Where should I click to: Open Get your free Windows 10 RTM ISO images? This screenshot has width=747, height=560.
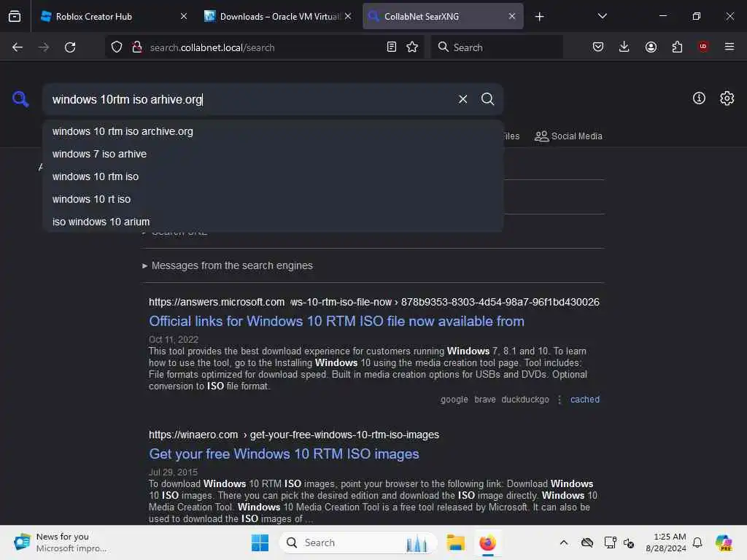click(284, 454)
